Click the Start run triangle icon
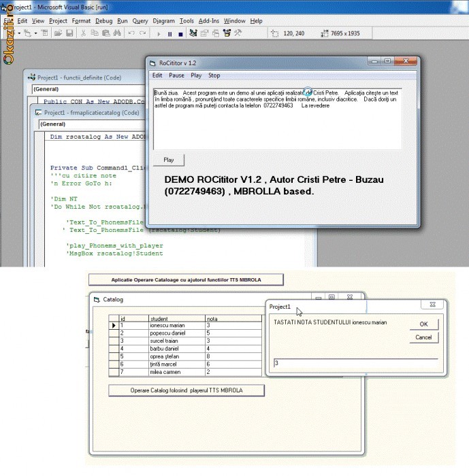Image resolution: width=469 pixels, height=476 pixels. pyautogui.click(x=159, y=34)
